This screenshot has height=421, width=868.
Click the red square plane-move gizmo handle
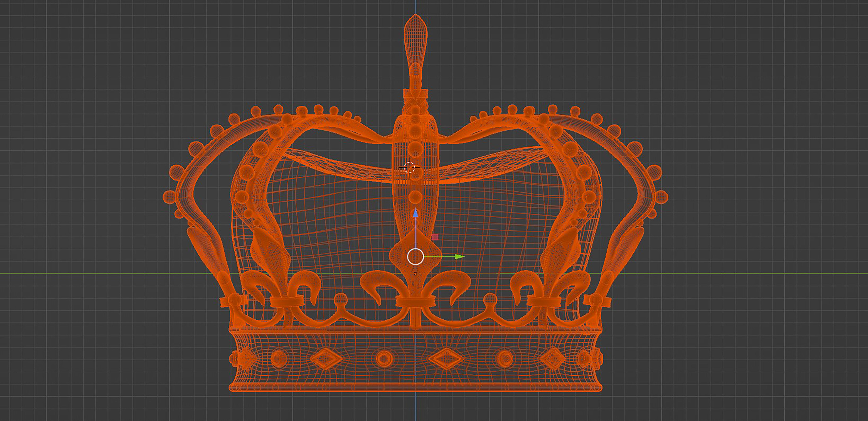pyautogui.click(x=435, y=237)
